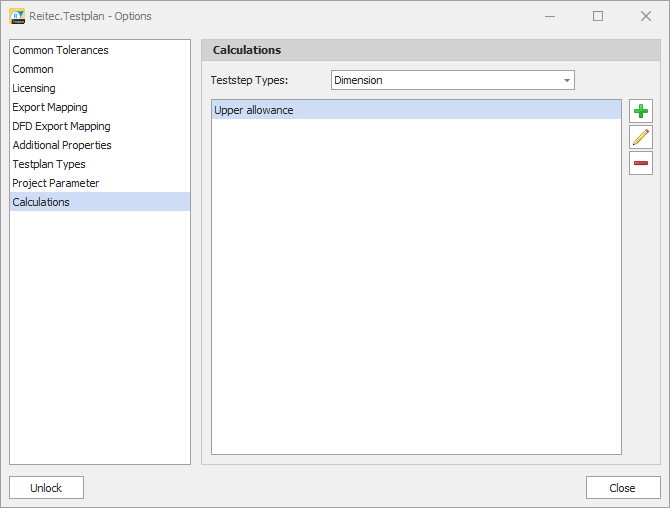This screenshot has width=670, height=508.
Task: Select the Calculations category
Action: [x=41, y=202]
